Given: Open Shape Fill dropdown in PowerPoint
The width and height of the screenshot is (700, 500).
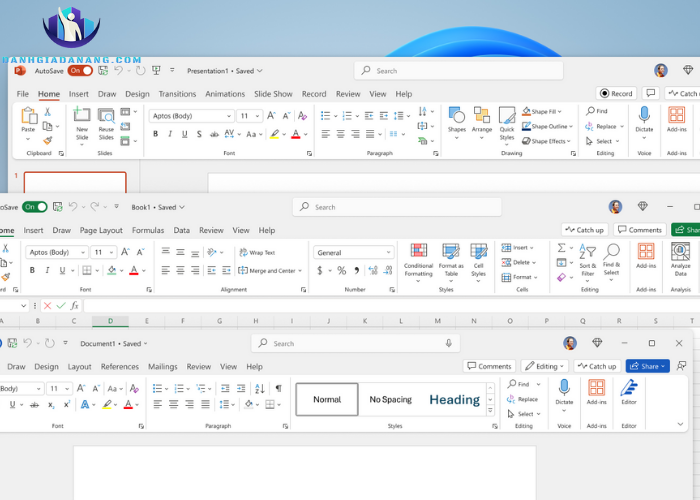Looking at the screenshot, I should pos(560,112).
